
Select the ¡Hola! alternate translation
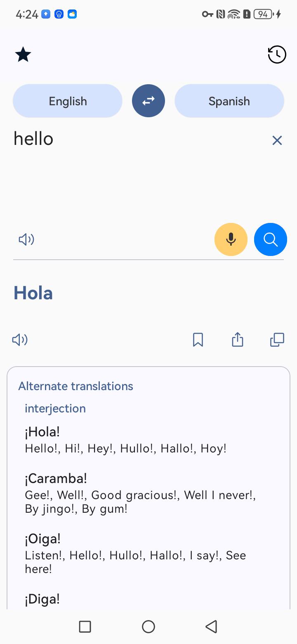pyautogui.click(x=42, y=432)
